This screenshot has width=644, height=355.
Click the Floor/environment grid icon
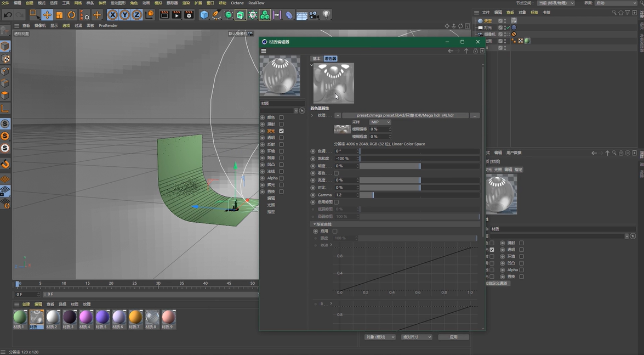(x=302, y=15)
